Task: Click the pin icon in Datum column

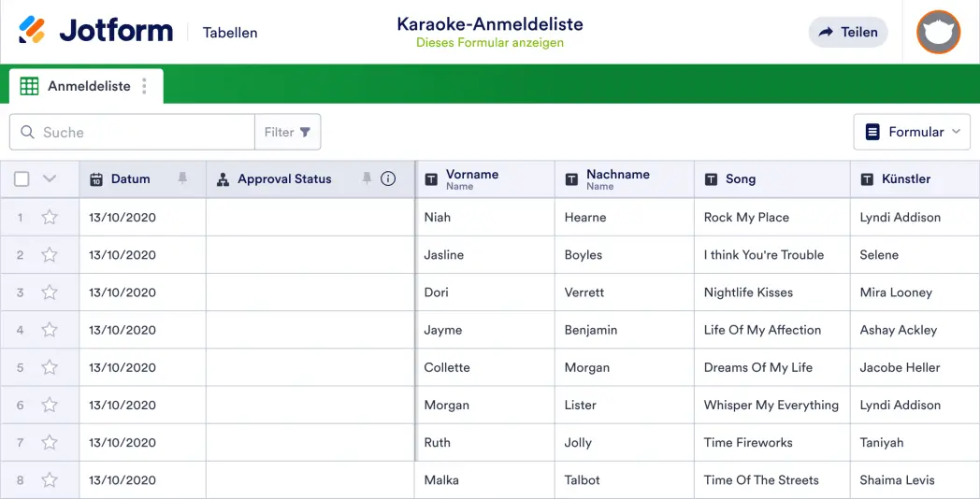Action: click(182, 178)
